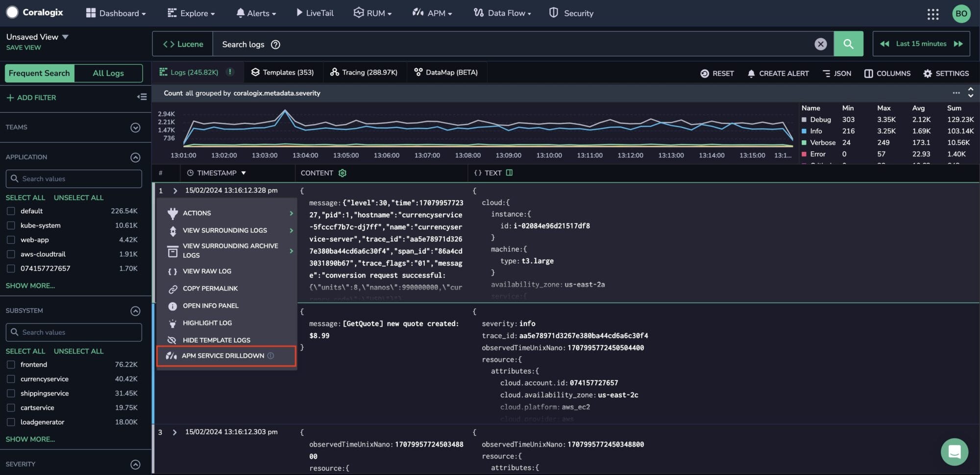Open the CONTENT column settings gear
Viewport: 980px width, 475px height.
pyautogui.click(x=343, y=173)
